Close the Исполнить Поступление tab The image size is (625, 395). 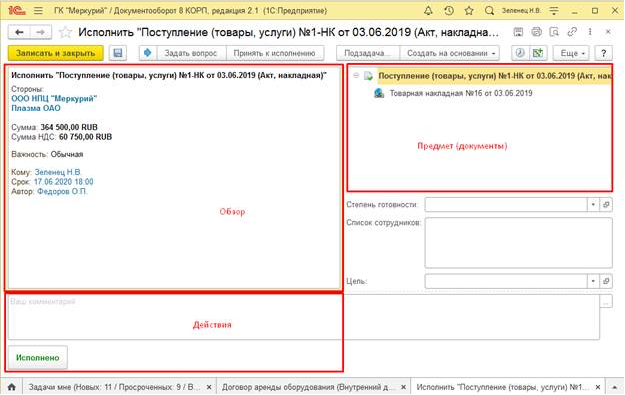(598, 387)
